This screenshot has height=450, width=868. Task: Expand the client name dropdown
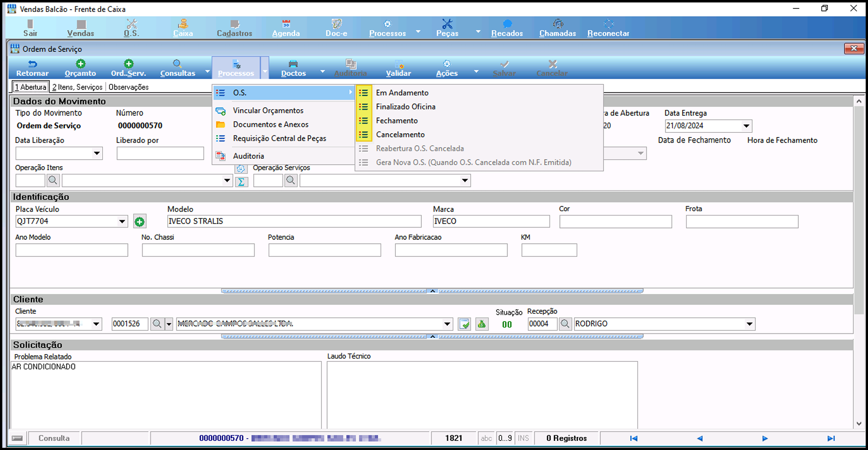[x=447, y=324]
